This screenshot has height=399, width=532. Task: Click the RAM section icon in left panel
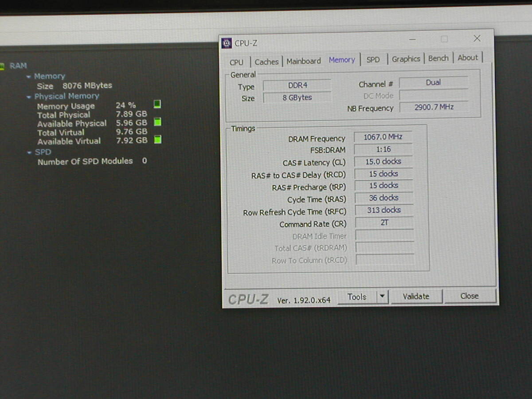2,66
